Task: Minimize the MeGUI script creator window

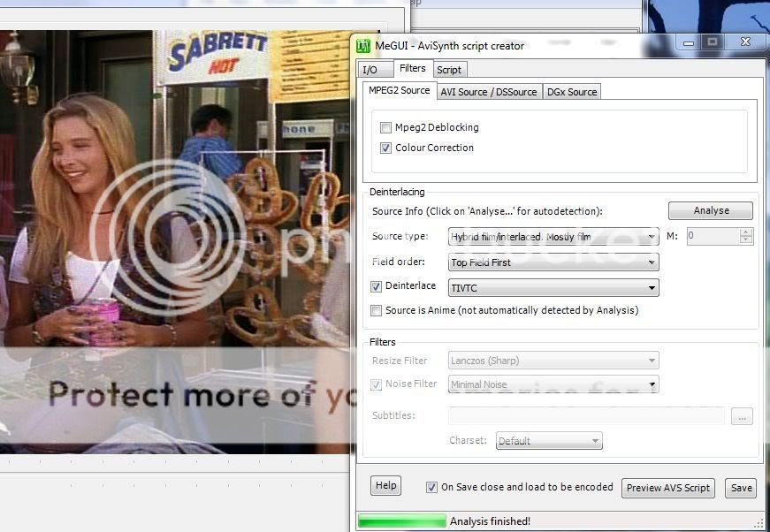Action: click(x=689, y=42)
